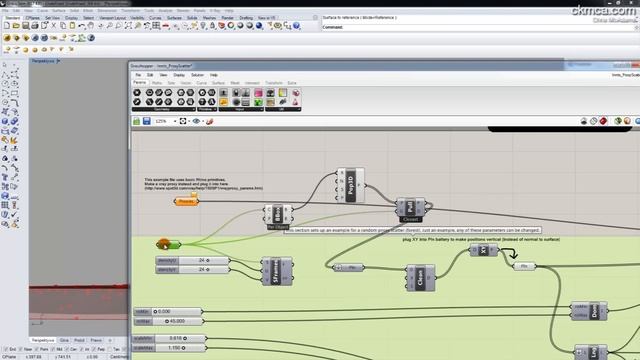The width and height of the screenshot is (640, 360).
Task: Select the Pan hand tool in Rhino toolbar
Action: (91, 26)
